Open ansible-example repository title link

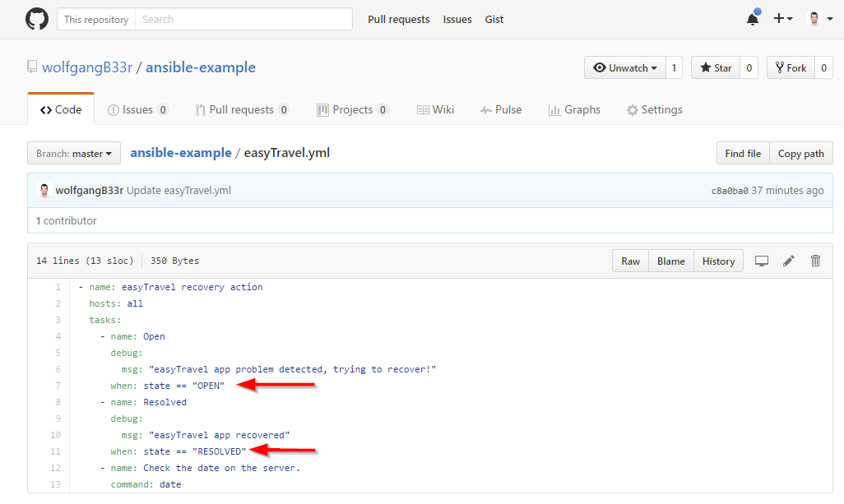tap(201, 67)
